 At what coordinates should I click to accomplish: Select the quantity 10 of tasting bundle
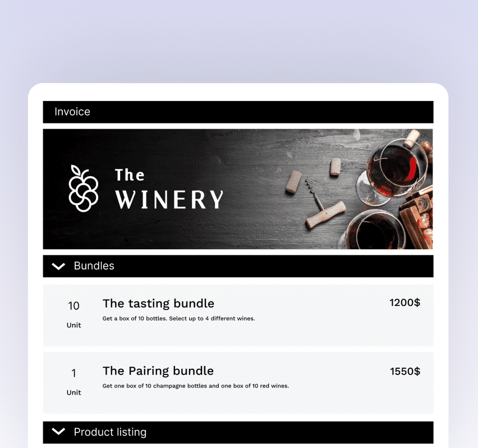(74, 306)
